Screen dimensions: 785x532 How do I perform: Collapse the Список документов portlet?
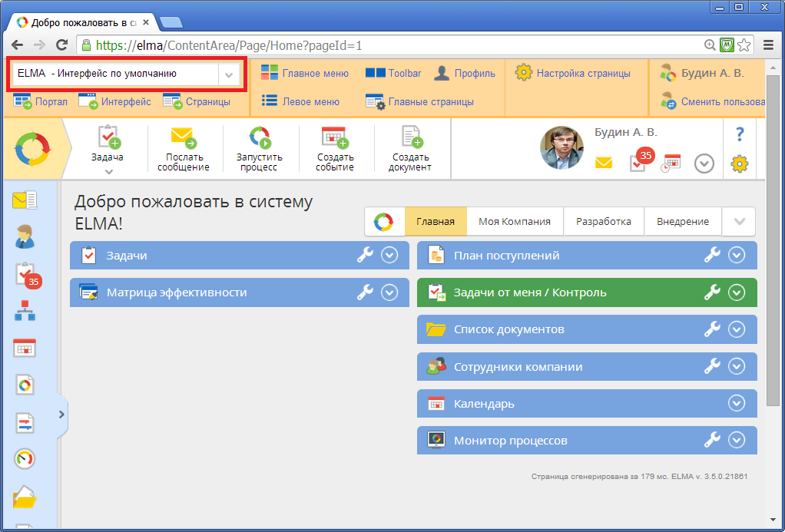(737, 329)
